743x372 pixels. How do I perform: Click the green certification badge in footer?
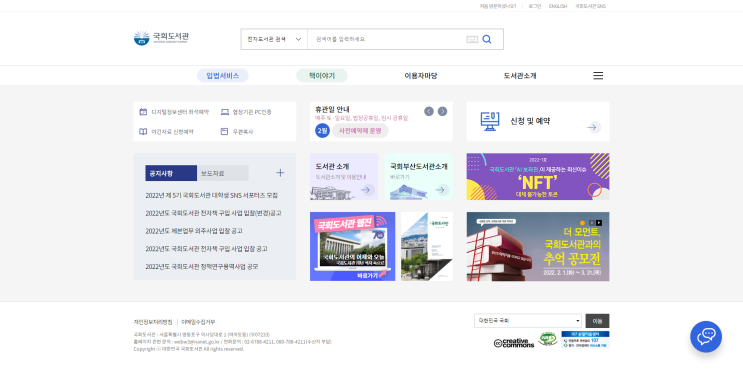coord(548,339)
